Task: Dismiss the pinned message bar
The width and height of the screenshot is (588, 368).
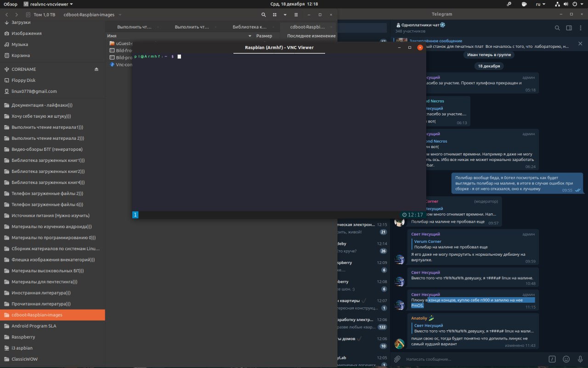Action: 580,44
